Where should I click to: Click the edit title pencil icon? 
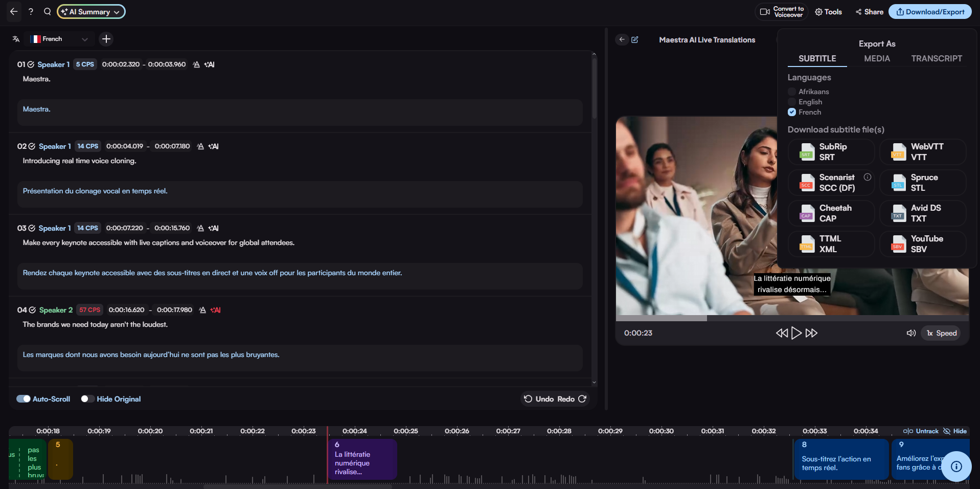pos(635,40)
